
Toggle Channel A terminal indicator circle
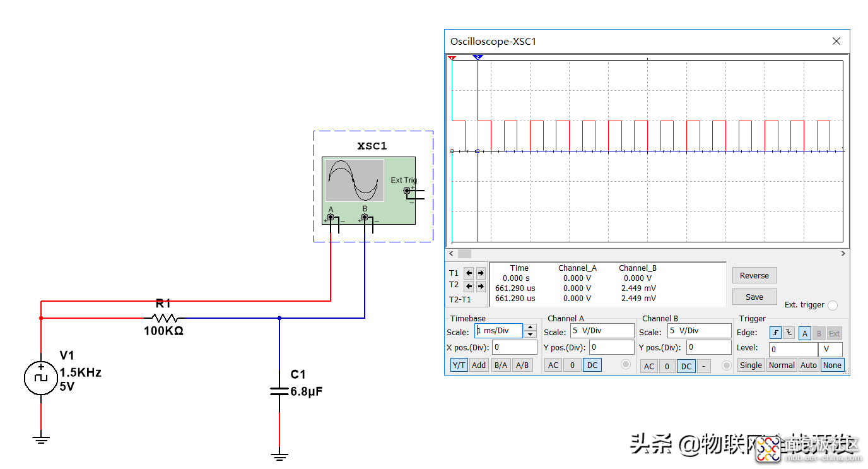(626, 364)
